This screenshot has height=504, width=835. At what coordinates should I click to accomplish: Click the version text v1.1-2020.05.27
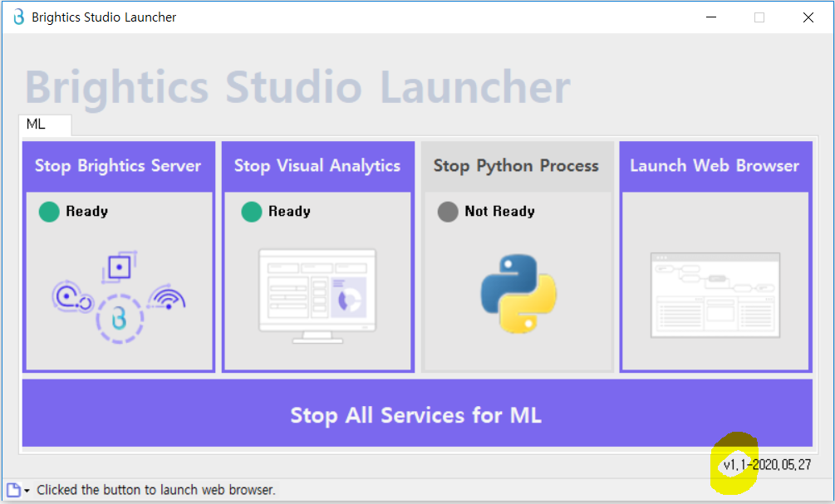point(767,465)
